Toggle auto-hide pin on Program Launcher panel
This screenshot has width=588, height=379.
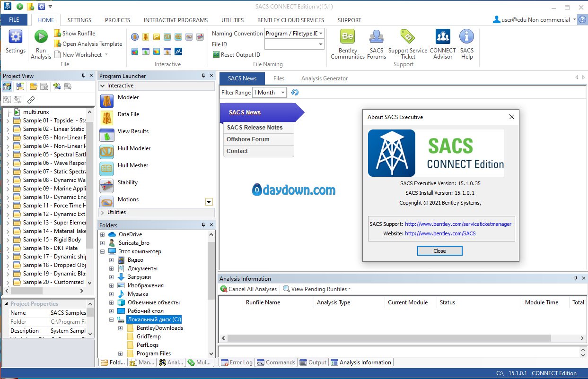pos(203,76)
